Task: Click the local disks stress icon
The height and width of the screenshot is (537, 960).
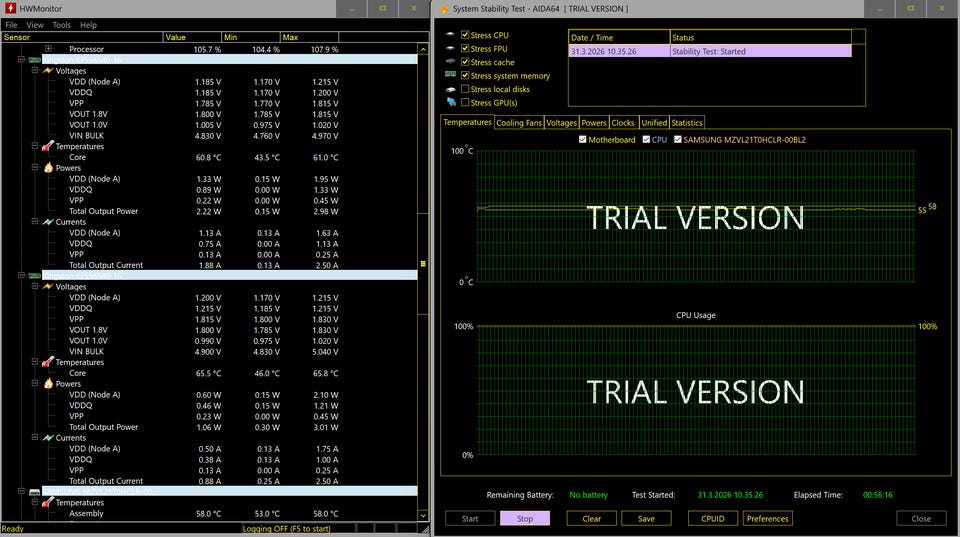Action: click(x=451, y=89)
